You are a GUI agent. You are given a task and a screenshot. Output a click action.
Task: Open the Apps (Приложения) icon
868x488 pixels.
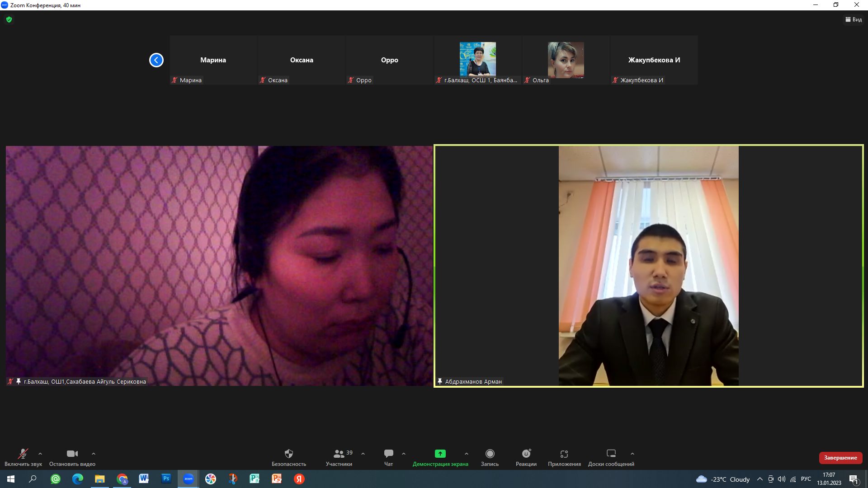point(564,454)
